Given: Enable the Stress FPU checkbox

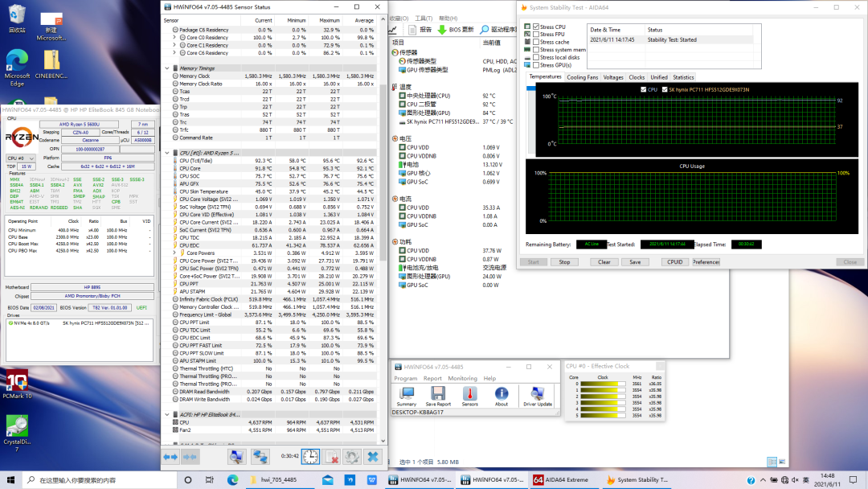Looking at the screenshot, I should pos(537,35).
